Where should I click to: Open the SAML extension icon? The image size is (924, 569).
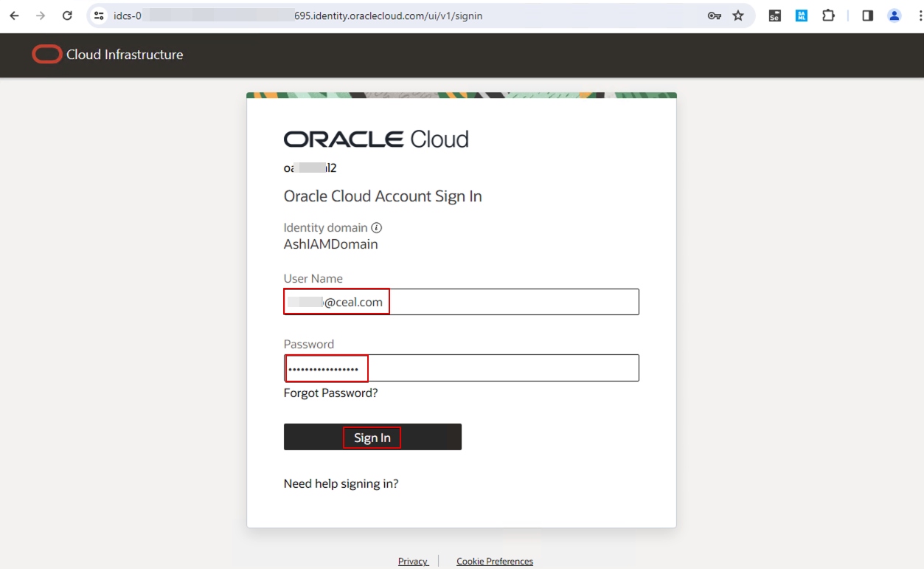802,15
